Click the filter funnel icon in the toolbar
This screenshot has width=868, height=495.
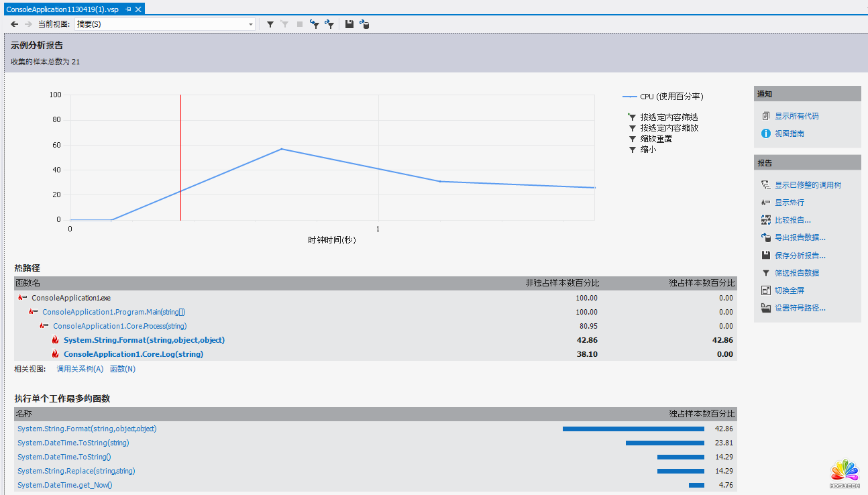pyautogui.click(x=270, y=24)
